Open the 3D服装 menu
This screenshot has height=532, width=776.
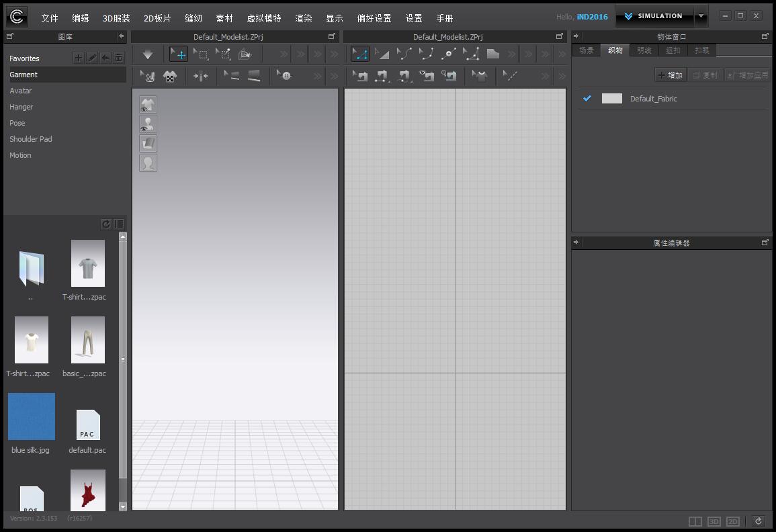(116, 18)
